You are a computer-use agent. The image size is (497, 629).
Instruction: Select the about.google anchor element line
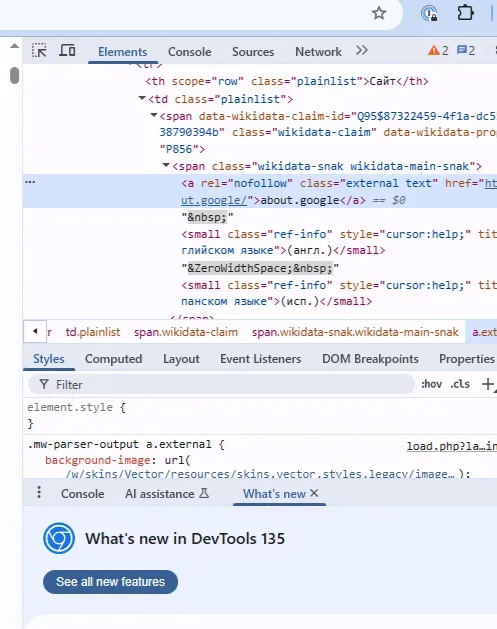click(260, 191)
